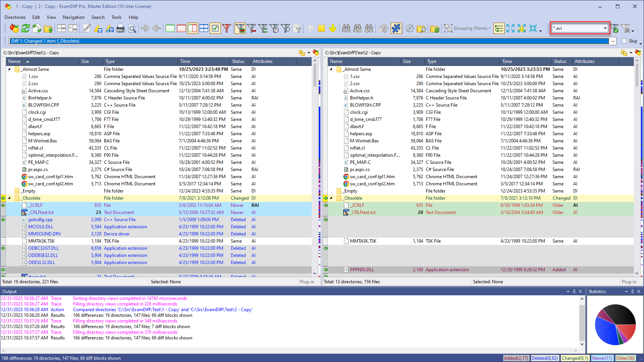Click the yellow square current-diff icon
Image resolution: width=644 pixels, height=362 pixels.
coord(321,28)
